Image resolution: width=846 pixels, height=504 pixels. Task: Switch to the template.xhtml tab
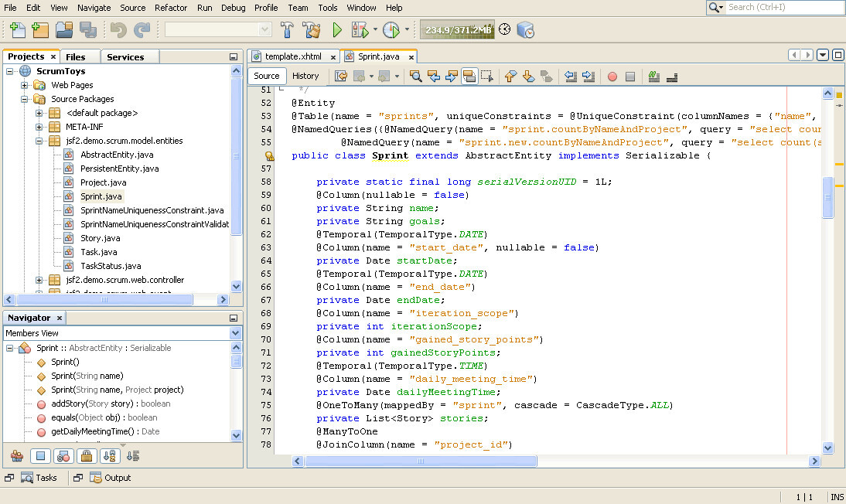coord(294,56)
